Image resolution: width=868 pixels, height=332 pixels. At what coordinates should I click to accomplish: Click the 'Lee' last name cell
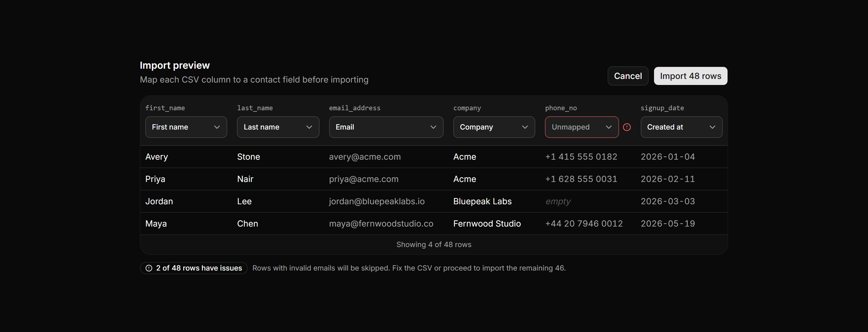244,201
